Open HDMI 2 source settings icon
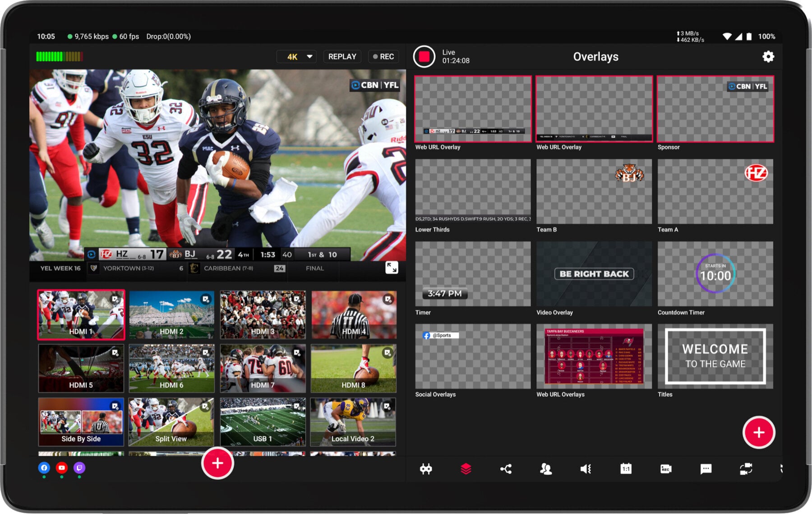 pyautogui.click(x=206, y=299)
